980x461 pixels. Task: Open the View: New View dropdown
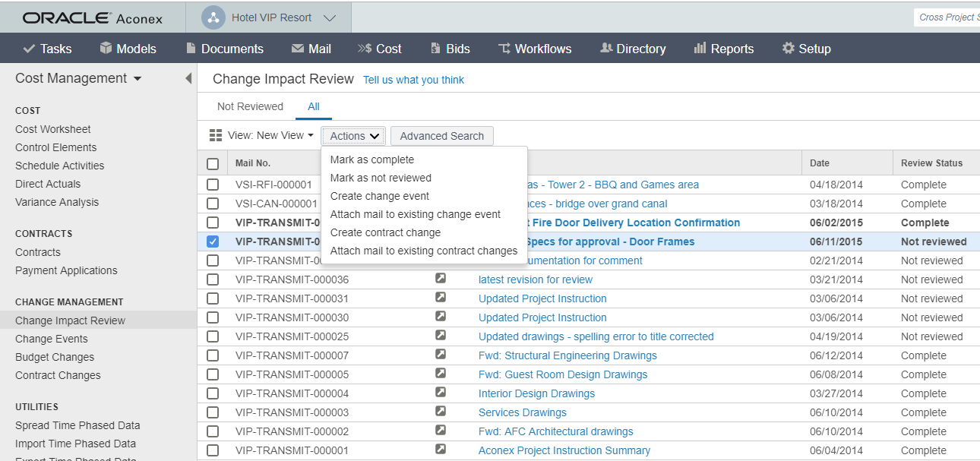tap(271, 136)
